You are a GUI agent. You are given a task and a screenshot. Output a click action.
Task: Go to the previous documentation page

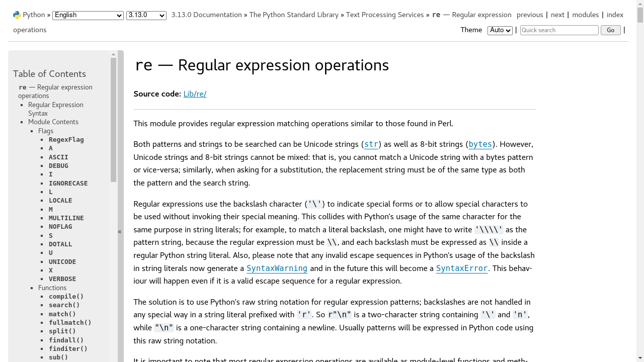coord(530,15)
